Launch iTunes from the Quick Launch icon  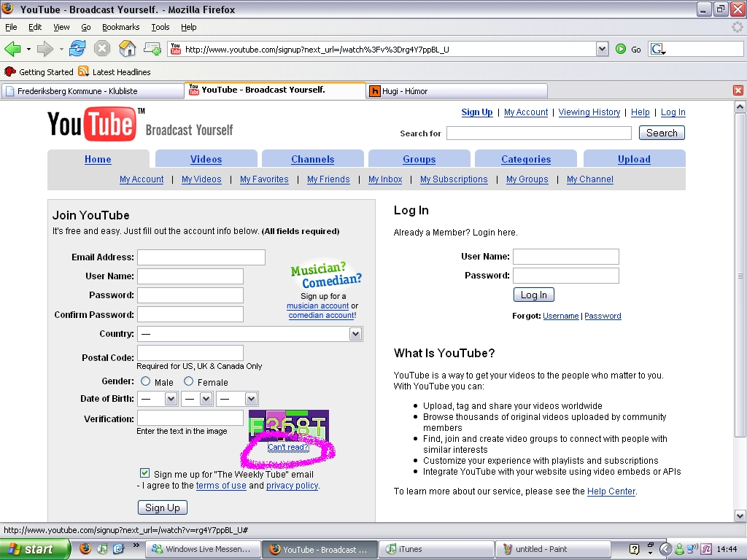coord(102,548)
